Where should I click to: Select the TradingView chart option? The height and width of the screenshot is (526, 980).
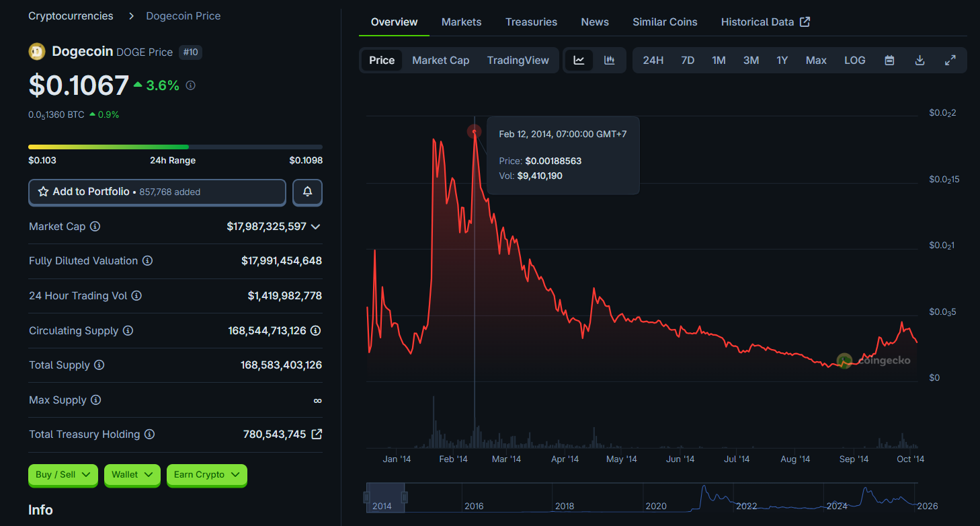(518, 60)
